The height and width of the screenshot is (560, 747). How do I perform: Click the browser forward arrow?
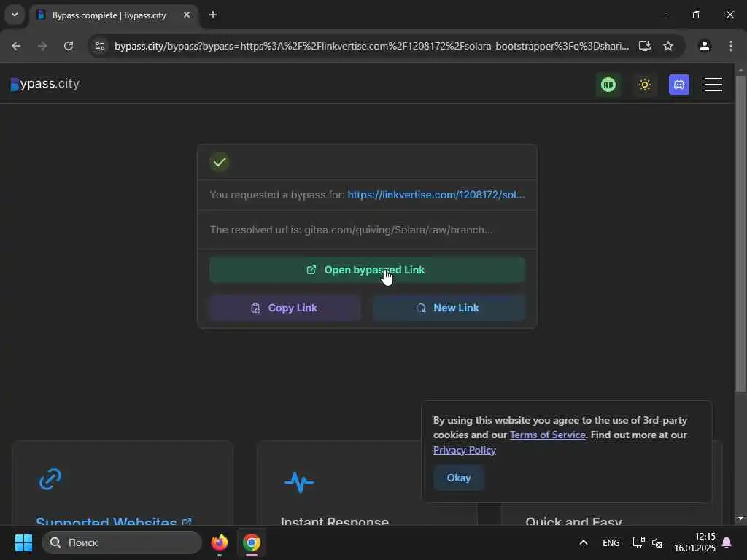point(42,46)
